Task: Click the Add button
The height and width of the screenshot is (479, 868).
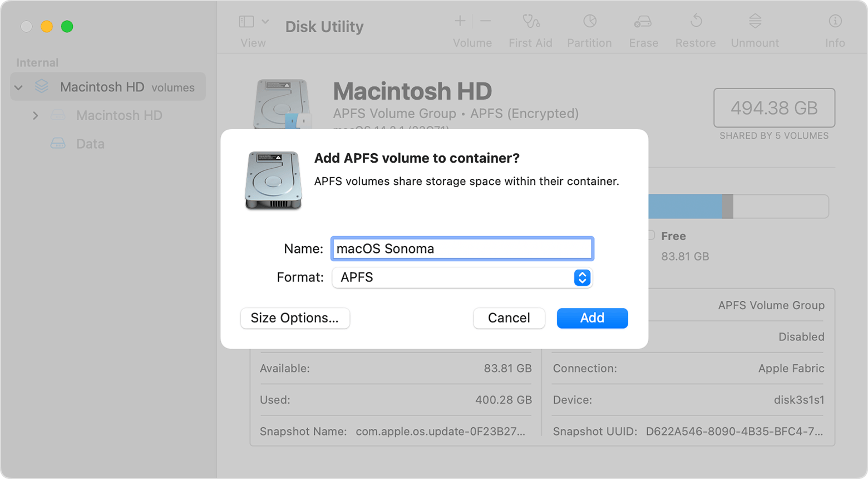Action: (592, 318)
